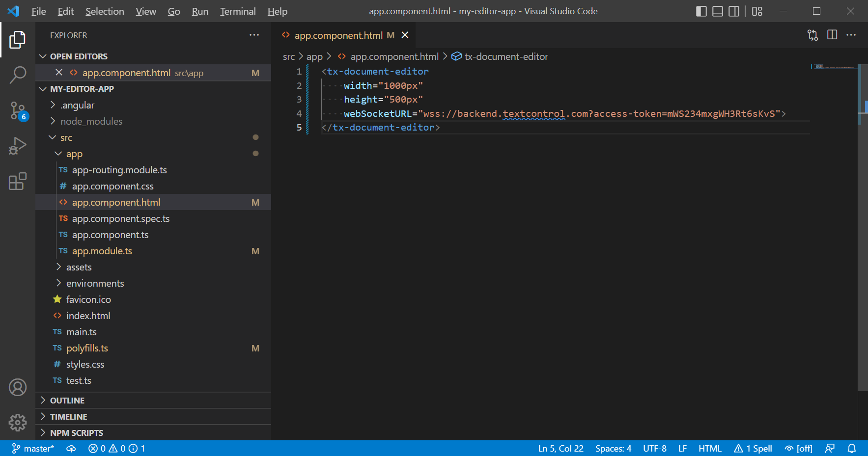
Task: Click VS Code logo in title bar
Action: tap(13, 11)
